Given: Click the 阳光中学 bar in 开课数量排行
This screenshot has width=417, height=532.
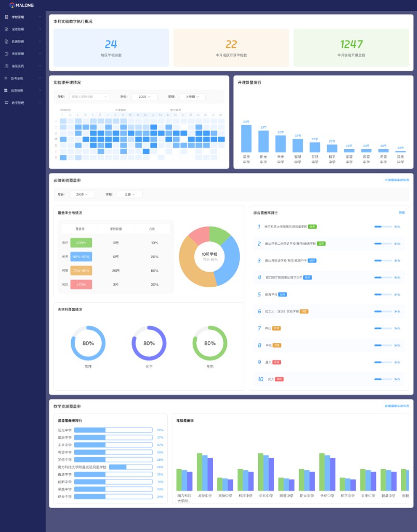Looking at the screenshot, I should (x=263, y=141).
